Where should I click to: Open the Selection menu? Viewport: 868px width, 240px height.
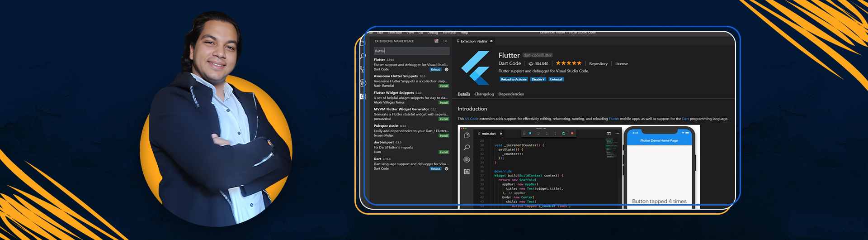pos(395,33)
